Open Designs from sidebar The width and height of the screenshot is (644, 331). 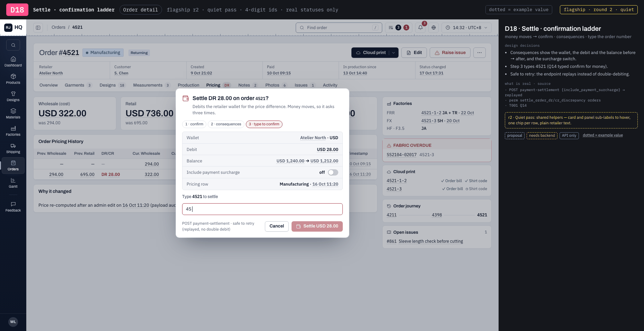13,96
